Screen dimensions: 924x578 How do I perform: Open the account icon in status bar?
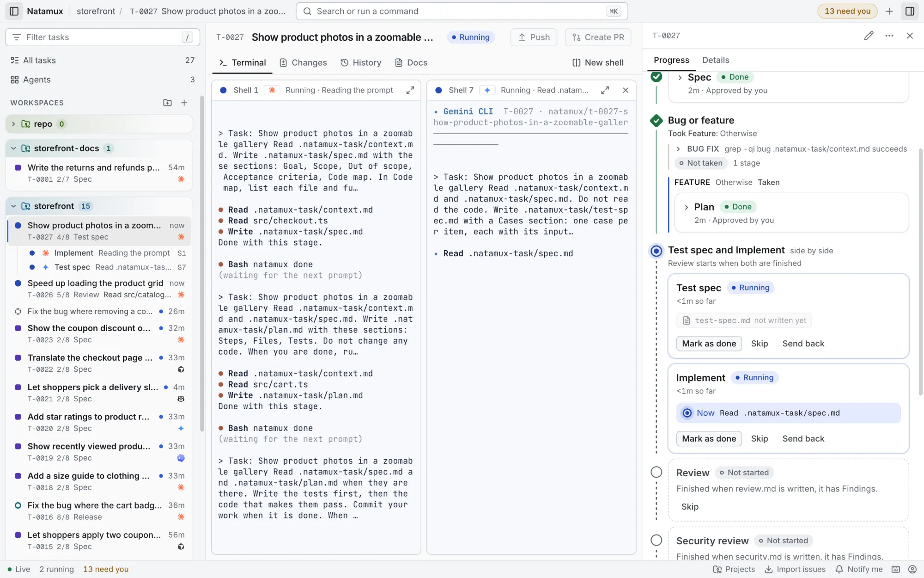(x=912, y=569)
